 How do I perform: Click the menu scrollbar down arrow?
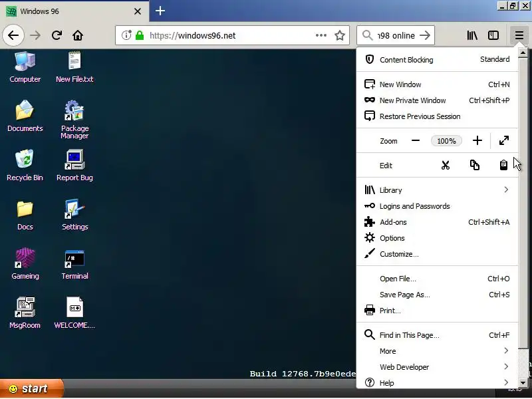(523, 382)
